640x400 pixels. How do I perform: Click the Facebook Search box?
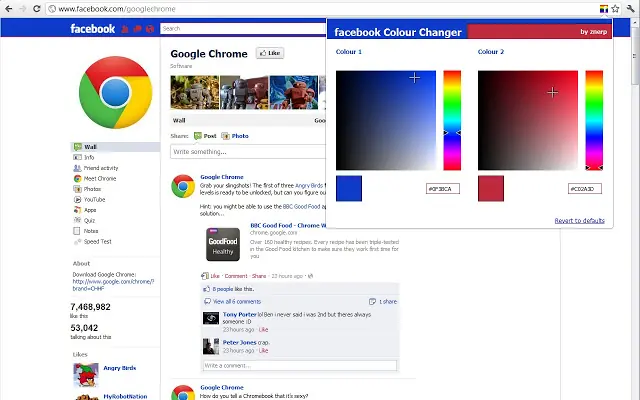[x=243, y=29]
